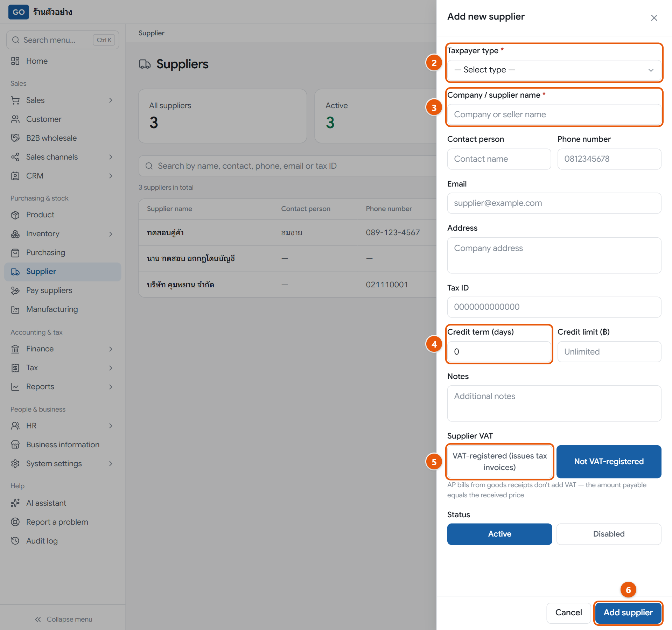The height and width of the screenshot is (630, 672).
Task: Click the Manufacturing factory icon
Action: point(15,309)
